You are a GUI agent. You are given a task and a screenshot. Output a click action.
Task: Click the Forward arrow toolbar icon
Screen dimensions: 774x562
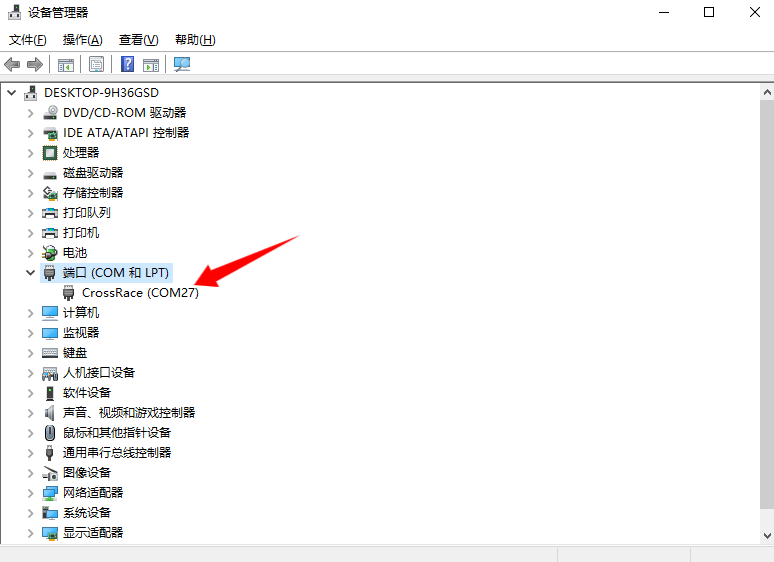35,64
